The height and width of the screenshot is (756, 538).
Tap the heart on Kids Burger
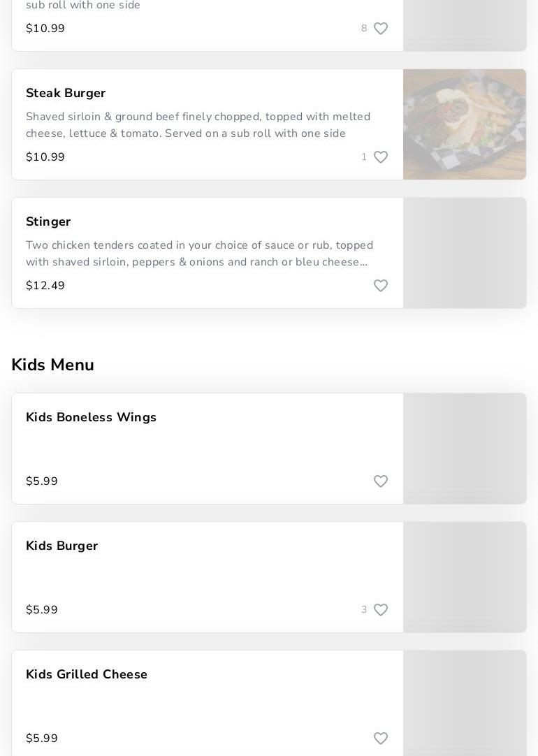(381, 610)
